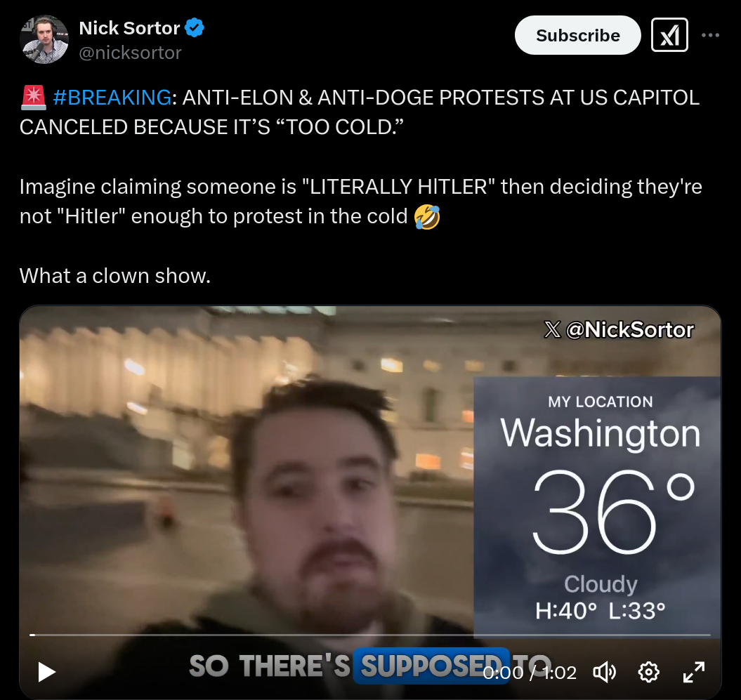Expand video to fullscreen
This screenshot has width=741, height=700.
(694, 672)
